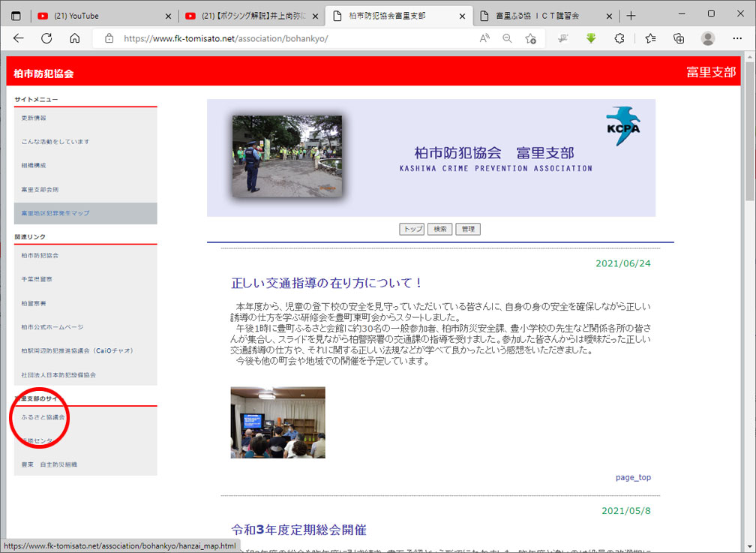Open 社団法人日本防犯設備協会 link
The image size is (756, 553).
tap(58, 374)
